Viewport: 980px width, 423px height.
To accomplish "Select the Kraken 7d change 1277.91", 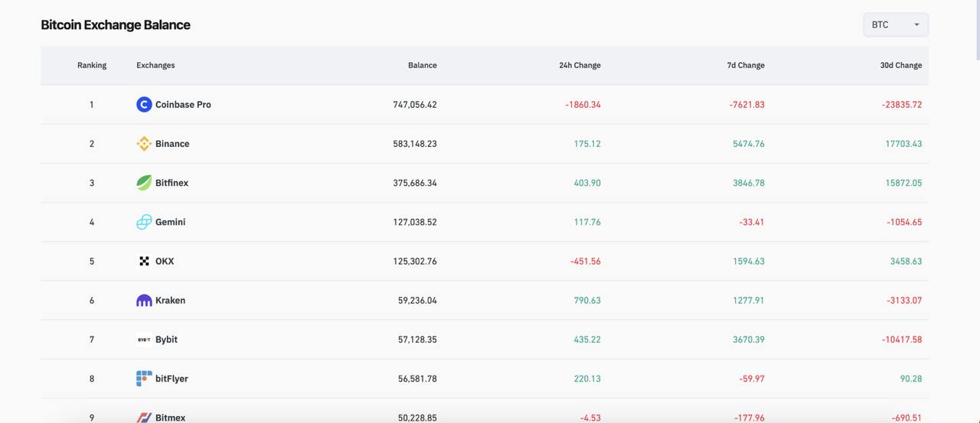I will tap(749, 300).
